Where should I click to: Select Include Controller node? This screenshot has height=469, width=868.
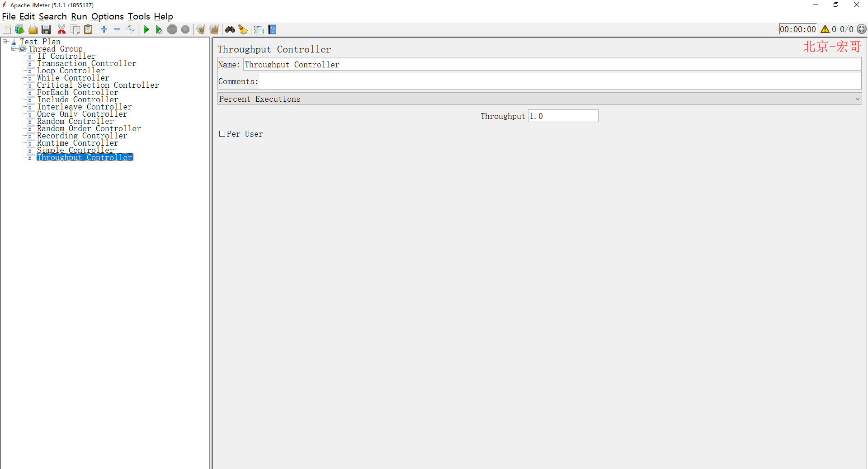click(x=77, y=99)
